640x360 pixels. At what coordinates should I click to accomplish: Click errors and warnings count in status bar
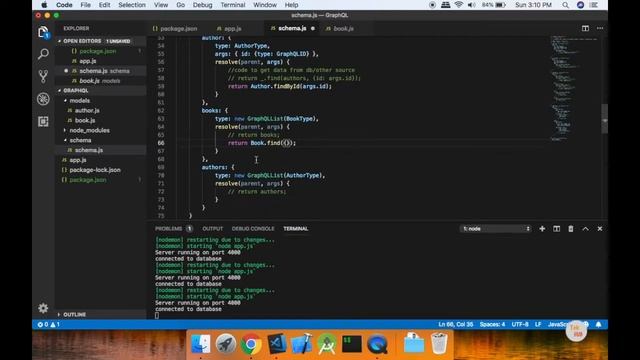click(49, 324)
